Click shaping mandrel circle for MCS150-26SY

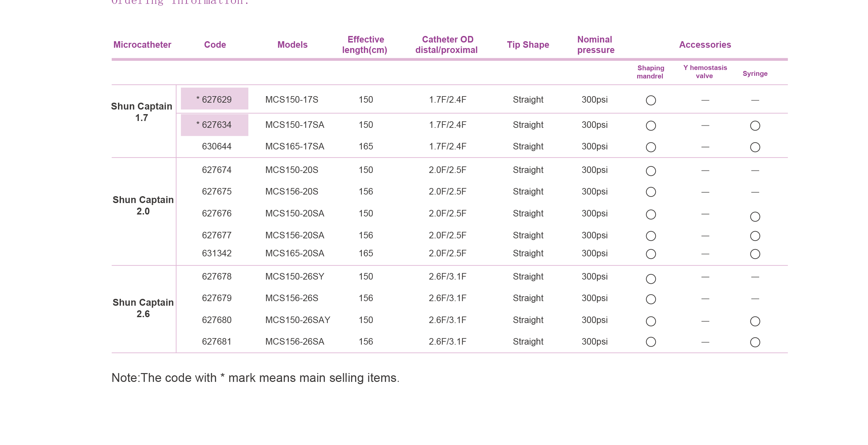pos(651,279)
